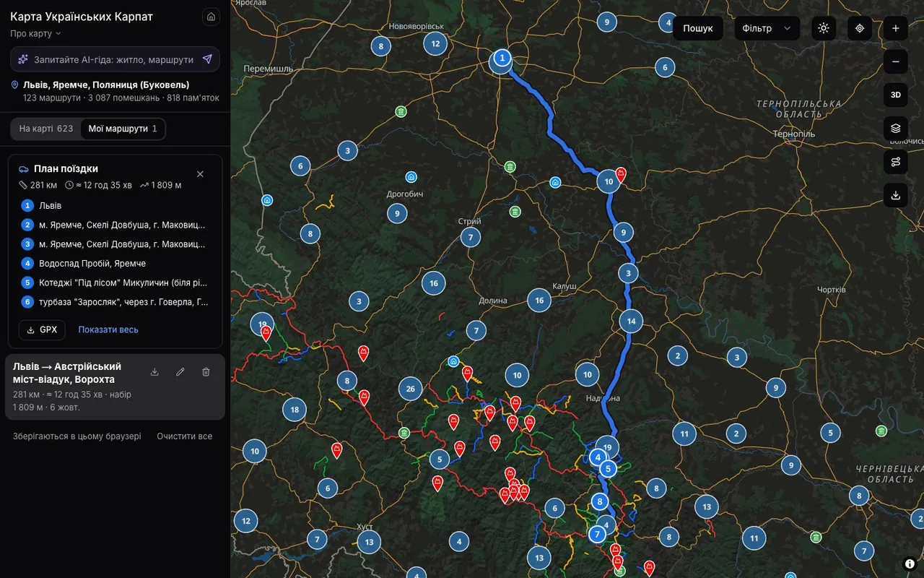Screen dimensions: 924x578
Task: Open the Пошук search button
Action: (x=698, y=28)
